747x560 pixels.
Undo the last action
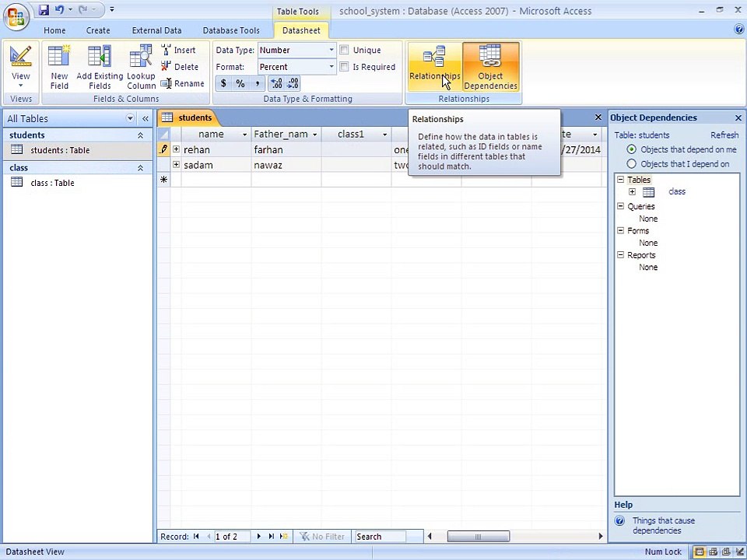coord(59,9)
